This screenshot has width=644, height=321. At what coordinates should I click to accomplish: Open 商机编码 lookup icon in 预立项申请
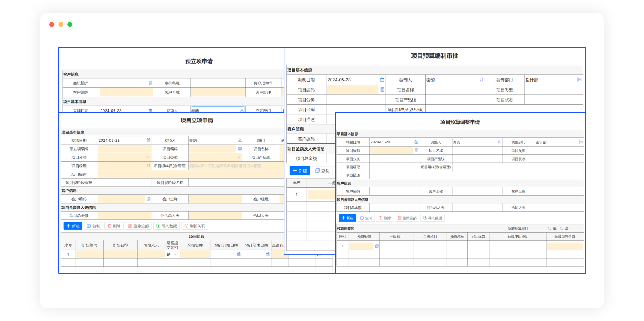pos(151,83)
